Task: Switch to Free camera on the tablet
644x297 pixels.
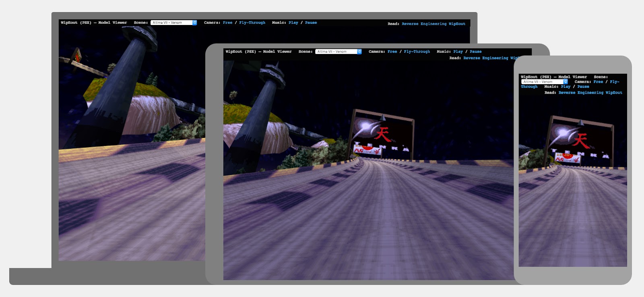Action: [x=392, y=52]
